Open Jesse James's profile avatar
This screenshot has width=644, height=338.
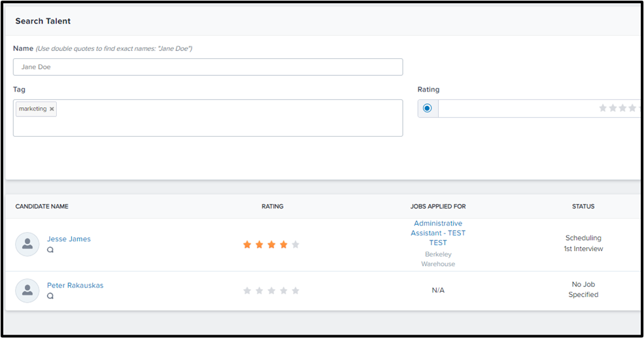point(27,244)
